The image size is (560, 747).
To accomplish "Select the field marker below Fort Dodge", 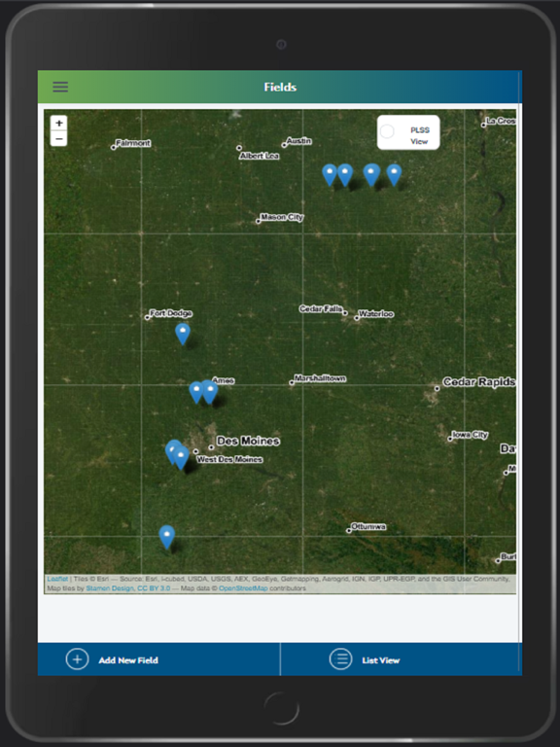I will pyautogui.click(x=183, y=334).
